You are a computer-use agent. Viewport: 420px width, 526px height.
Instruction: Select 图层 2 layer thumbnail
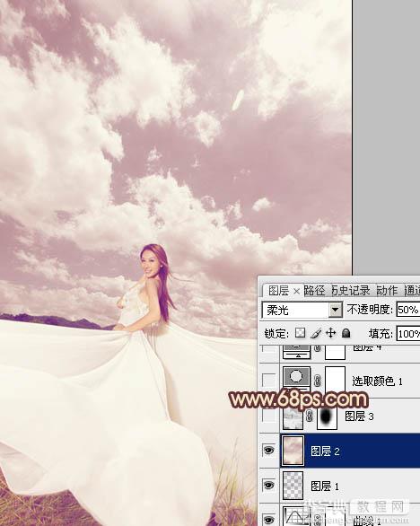[293, 451]
